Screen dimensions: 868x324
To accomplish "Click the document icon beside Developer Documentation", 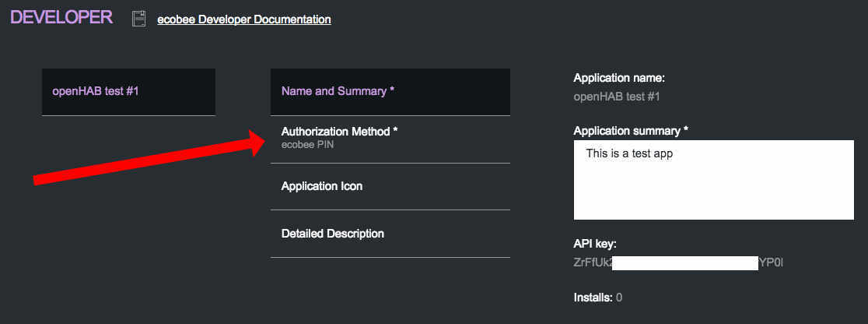I will [x=138, y=19].
